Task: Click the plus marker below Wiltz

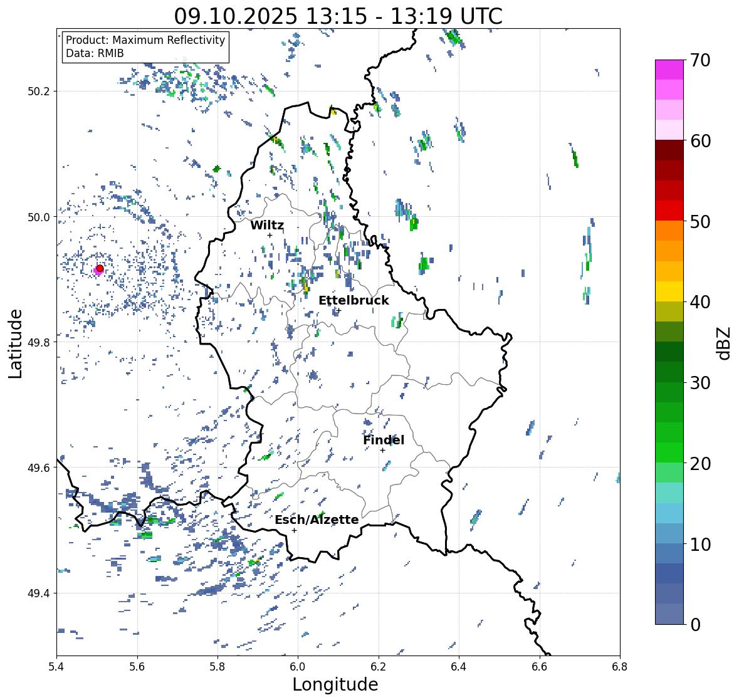Action: pyautogui.click(x=270, y=236)
